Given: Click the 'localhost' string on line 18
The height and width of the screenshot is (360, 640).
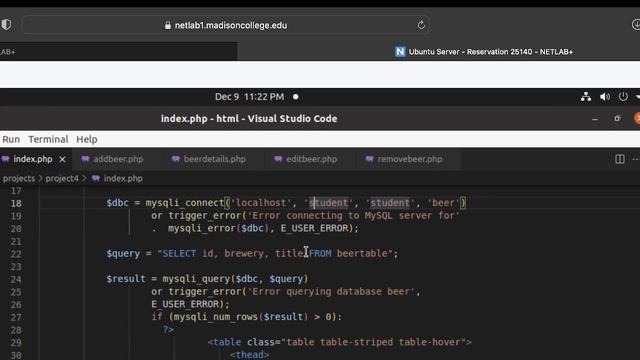Looking at the screenshot, I should [x=261, y=203].
